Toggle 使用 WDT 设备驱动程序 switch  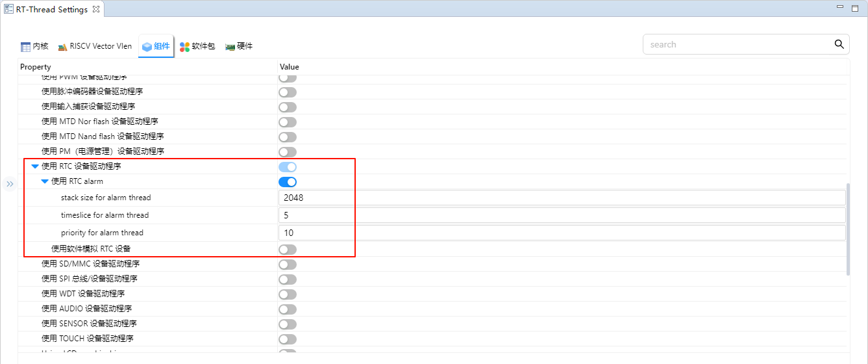click(288, 294)
